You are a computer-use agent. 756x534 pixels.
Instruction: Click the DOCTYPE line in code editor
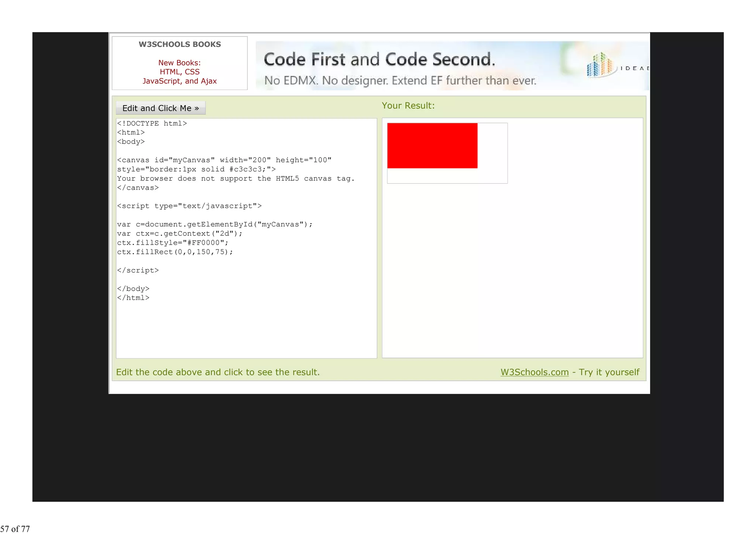[152, 123]
